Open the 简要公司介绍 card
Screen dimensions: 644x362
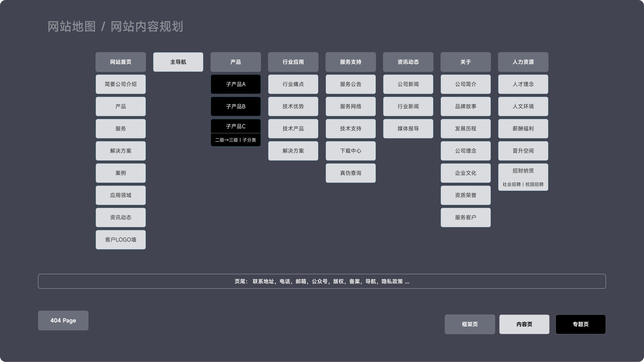(x=121, y=84)
